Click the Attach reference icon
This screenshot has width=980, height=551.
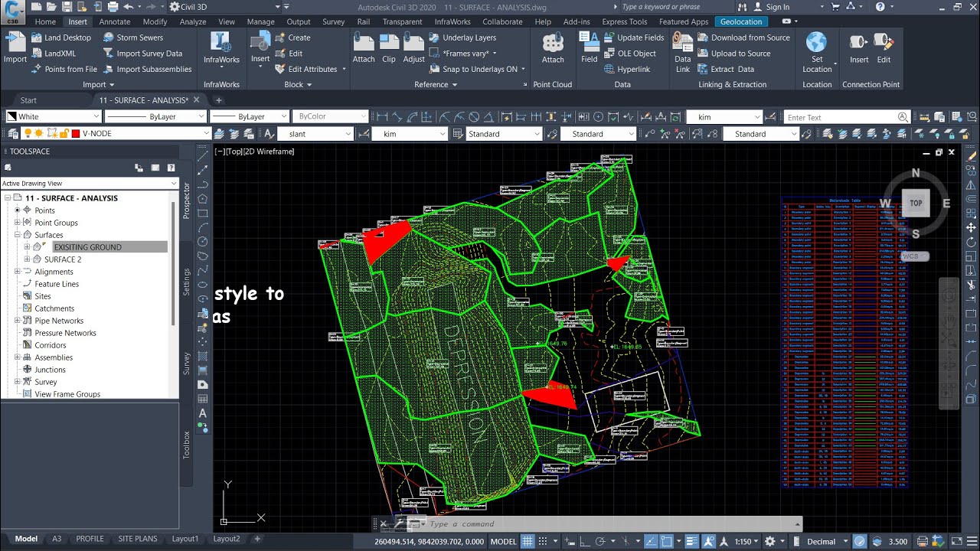pyautogui.click(x=364, y=47)
